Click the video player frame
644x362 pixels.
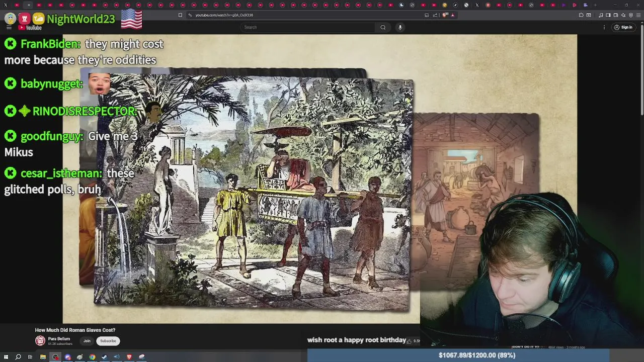(320, 178)
